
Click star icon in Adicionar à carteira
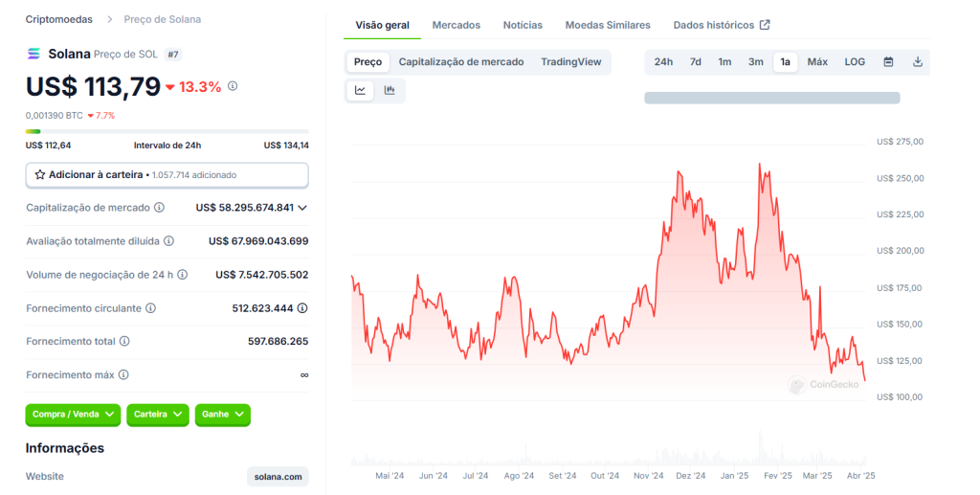[40, 175]
